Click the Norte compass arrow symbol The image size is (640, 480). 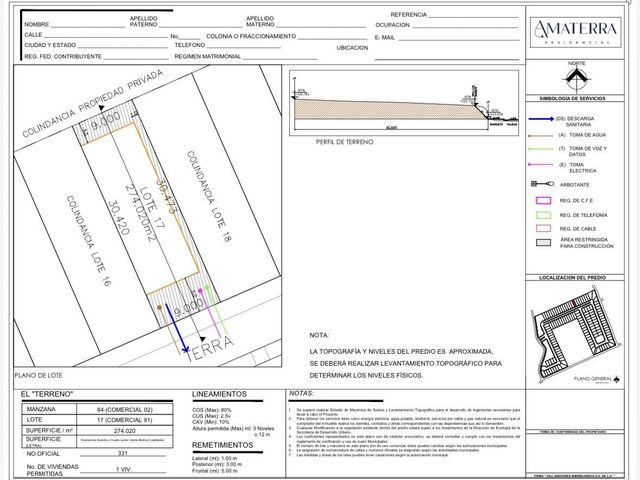pos(576,79)
